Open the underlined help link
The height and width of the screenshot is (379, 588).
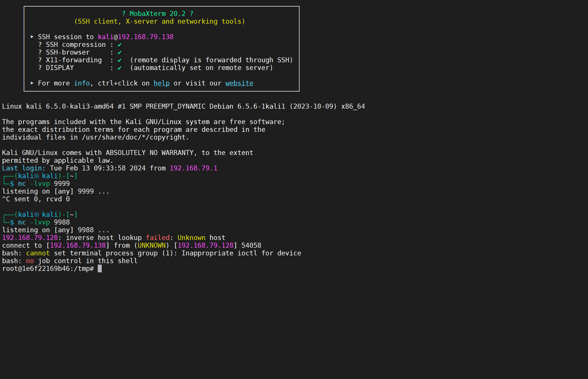click(x=161, y=83)
